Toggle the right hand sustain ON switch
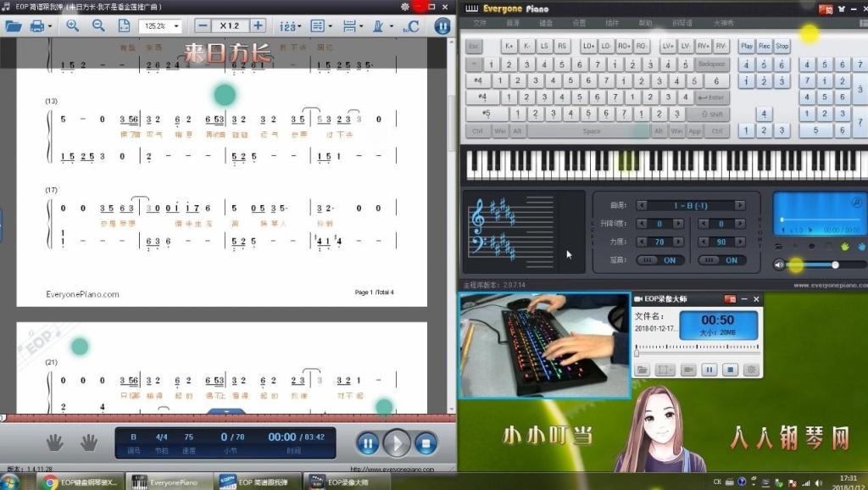This screenshot has height=490, width=868. point(721,260)
